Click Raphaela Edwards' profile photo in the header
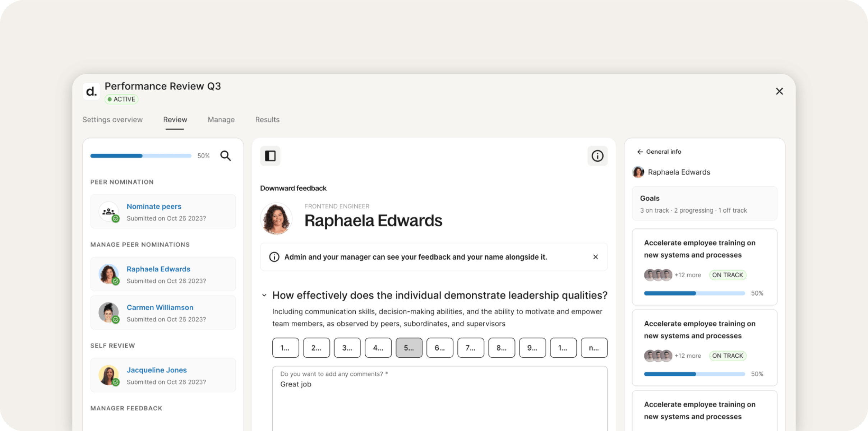This screenshot has height=431, width=868. (276, 218)
